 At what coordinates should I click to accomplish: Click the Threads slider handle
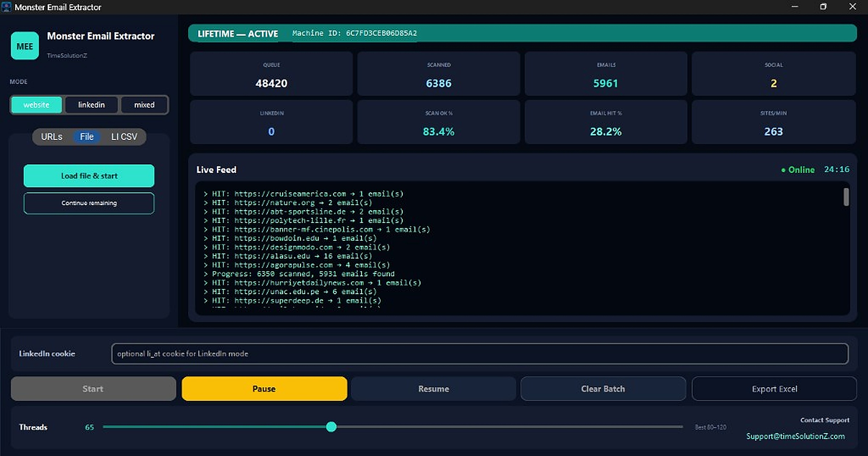click(331, 427)
